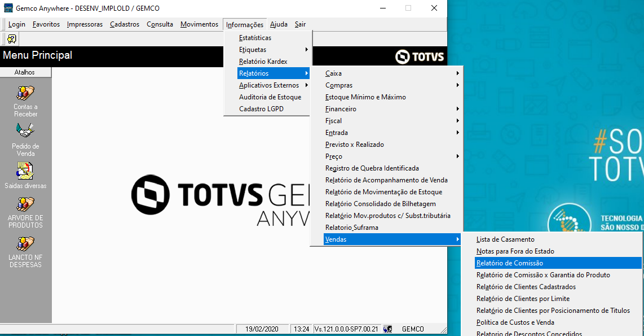Open the Ajuda menu

click(x=279, y=24)
